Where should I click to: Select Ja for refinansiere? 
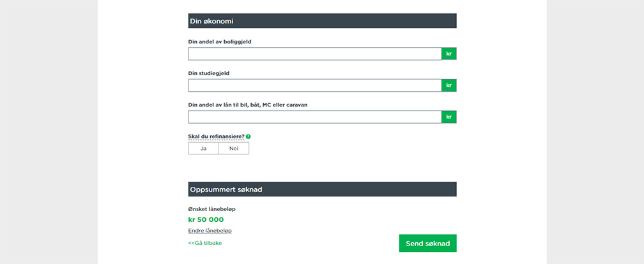pos(203,149)
